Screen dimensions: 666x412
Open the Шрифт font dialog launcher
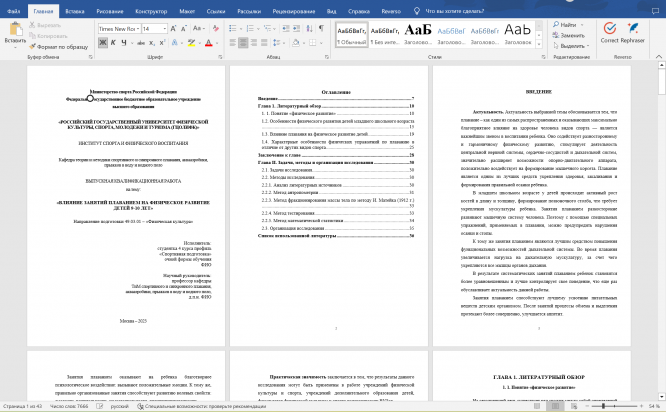[220, 57]
